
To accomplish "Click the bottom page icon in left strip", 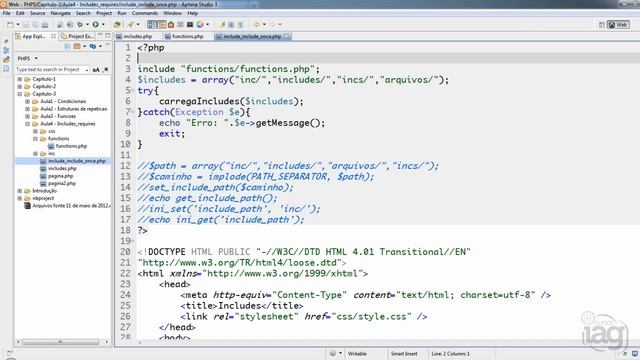I will tap(6, 69).
